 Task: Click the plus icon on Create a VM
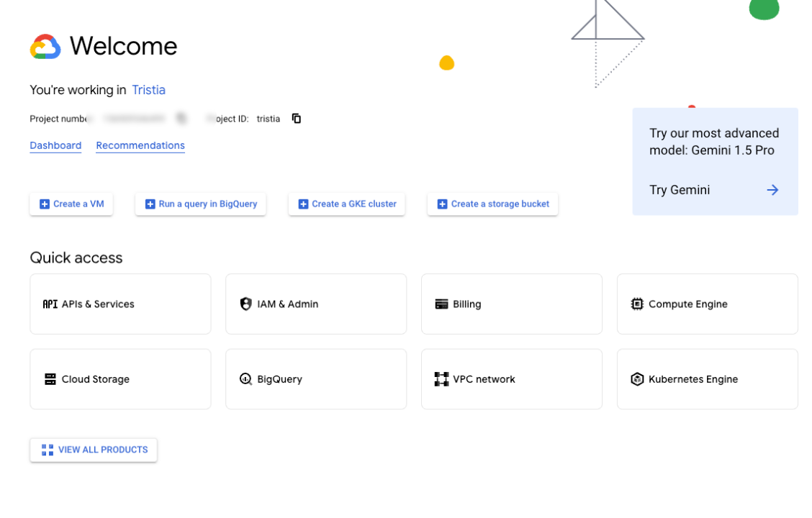point(45,204)
